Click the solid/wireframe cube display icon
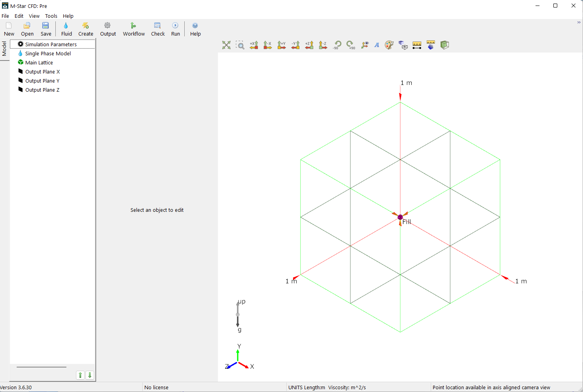 tap(403, 45)
